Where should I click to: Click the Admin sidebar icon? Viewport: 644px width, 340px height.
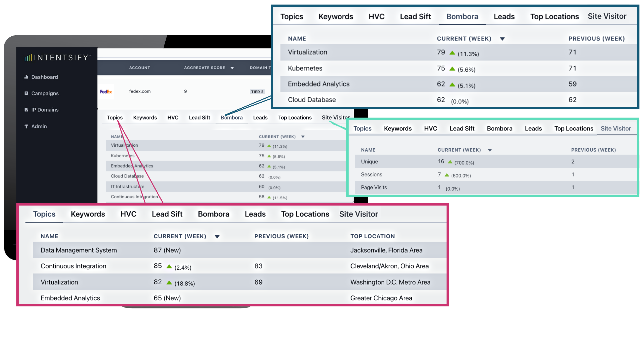pyautogui.click(x=26, y=126)
